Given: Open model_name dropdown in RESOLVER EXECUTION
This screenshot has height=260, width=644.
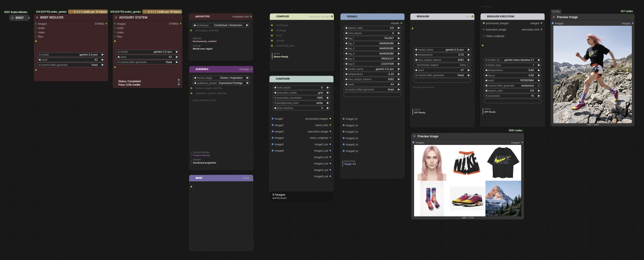Looking at the screenshot, I should click(x=513, y=60).
